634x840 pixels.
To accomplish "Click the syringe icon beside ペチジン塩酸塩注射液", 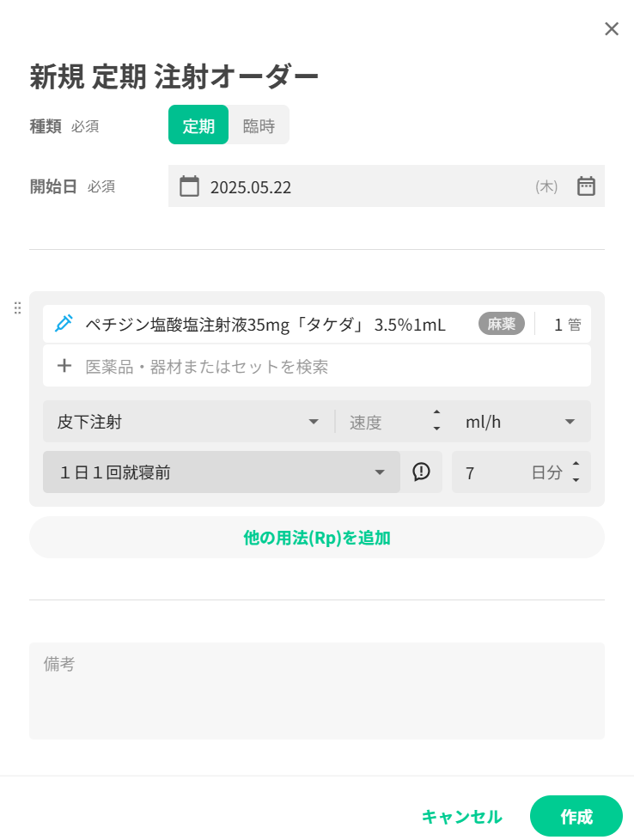I will pos(64,324).
